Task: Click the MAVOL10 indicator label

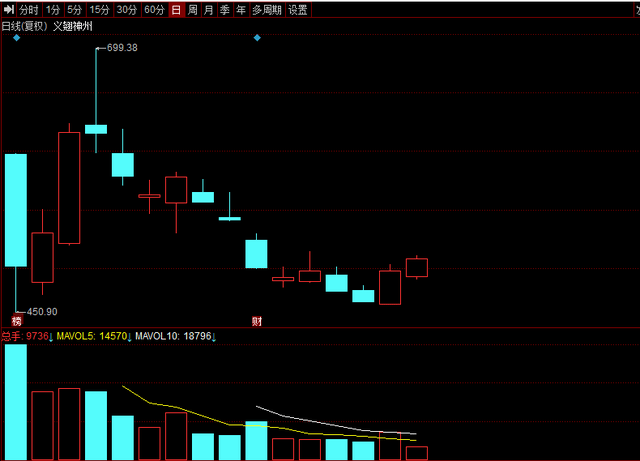Action: point(157,336)
